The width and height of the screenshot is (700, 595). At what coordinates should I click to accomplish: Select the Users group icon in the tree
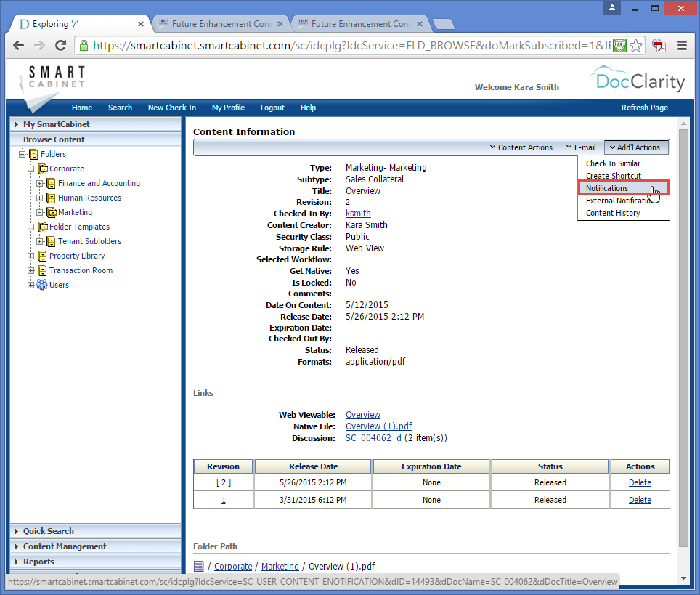coord(41,285)
